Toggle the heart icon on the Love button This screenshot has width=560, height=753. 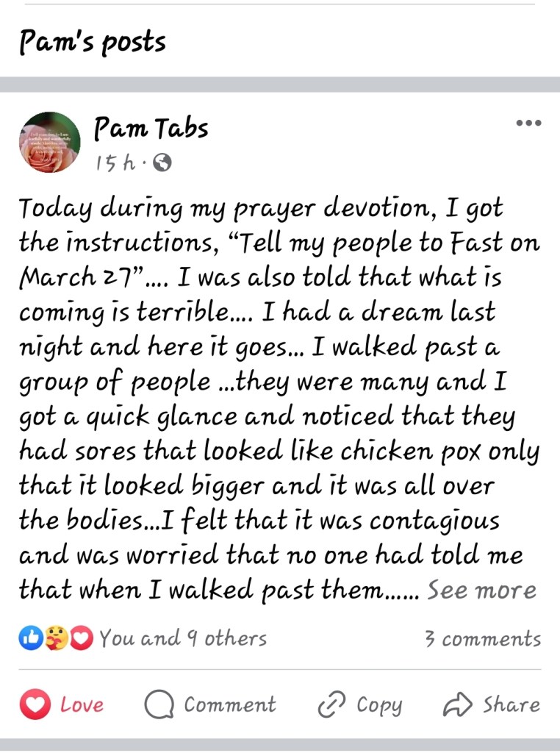[x=34, y=705]
